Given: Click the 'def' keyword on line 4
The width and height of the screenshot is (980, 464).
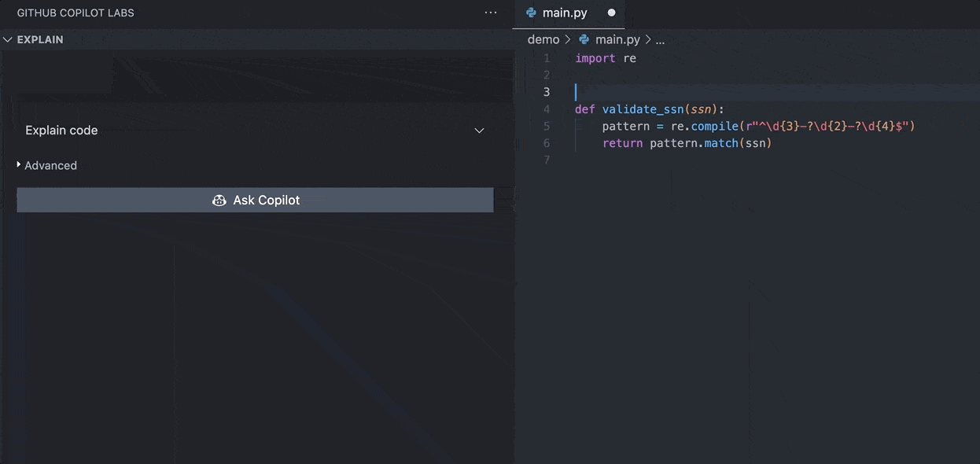Looking at the screenshot, I should 585,109.
